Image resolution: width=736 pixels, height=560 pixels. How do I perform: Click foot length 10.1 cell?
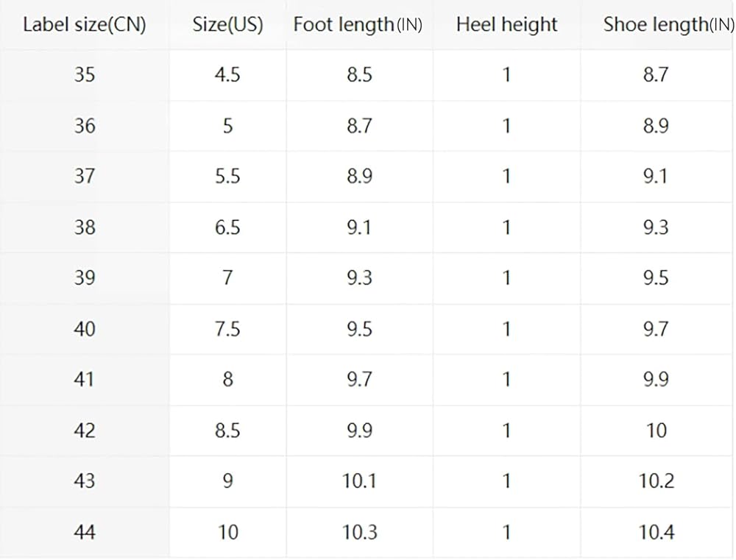[359, 481]
